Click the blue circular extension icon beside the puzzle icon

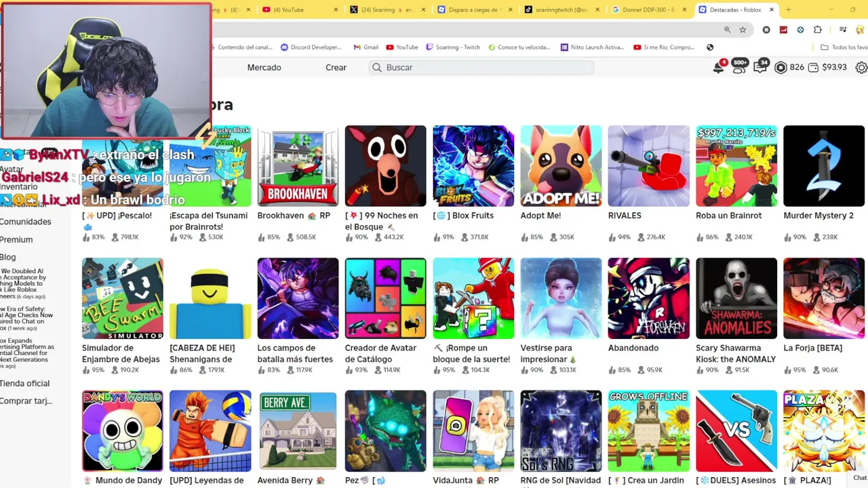tap(800, 30)
